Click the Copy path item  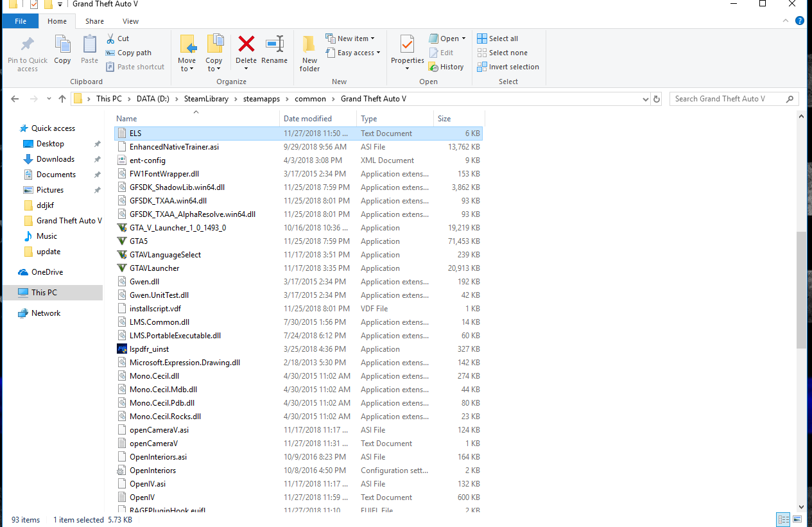[x=128, y=53]
